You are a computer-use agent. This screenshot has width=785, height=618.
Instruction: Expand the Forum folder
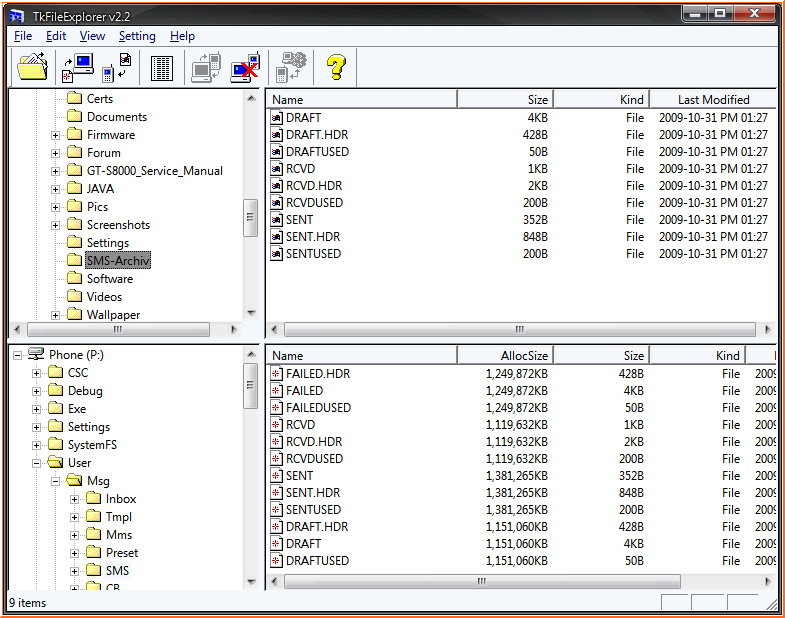[56, 153]
